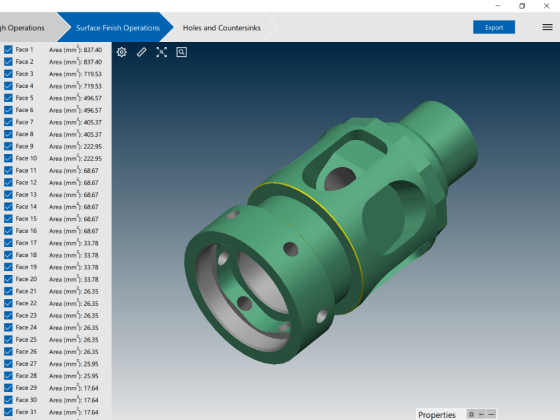
Task: Deselect the Face 26 checkbox
Action: [8, 351]
